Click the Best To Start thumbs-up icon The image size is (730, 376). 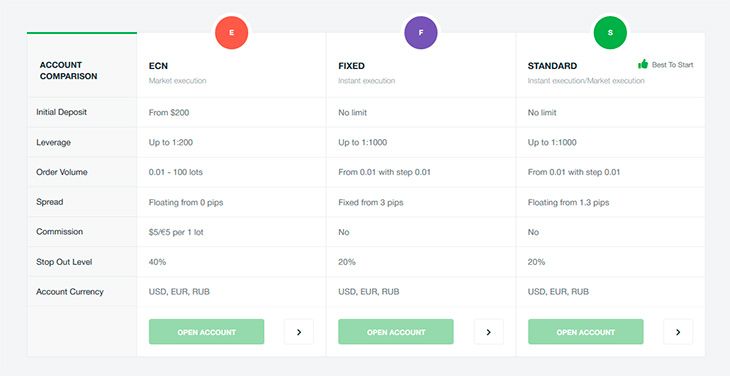click(643, 64)
